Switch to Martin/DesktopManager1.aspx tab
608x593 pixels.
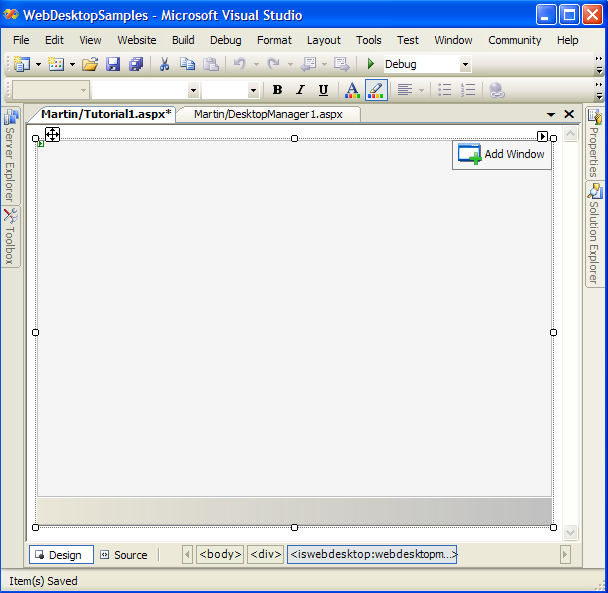[268, 114]
